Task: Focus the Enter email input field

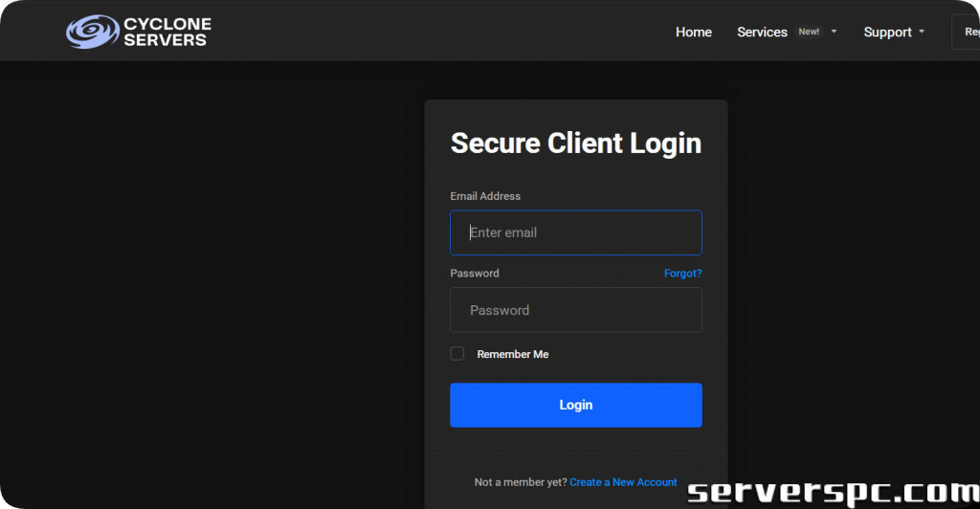Action: tap(575, 232)
